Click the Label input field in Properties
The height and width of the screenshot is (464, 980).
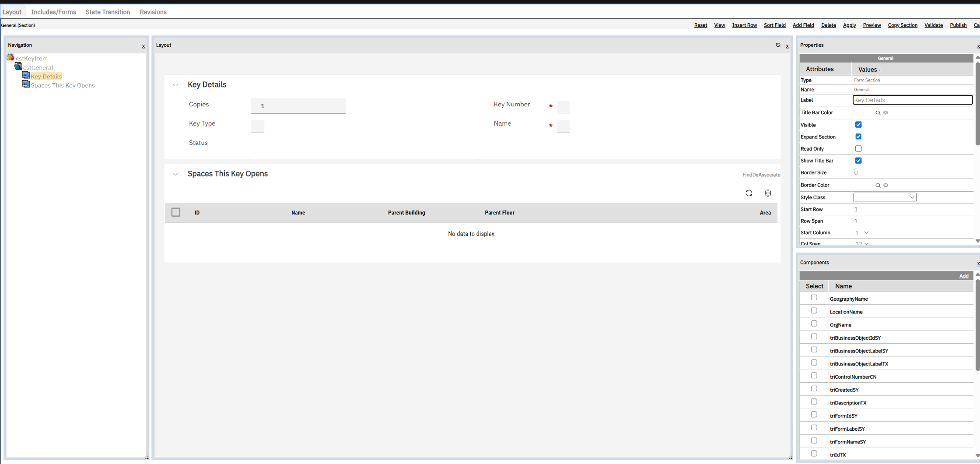[913, 100]
